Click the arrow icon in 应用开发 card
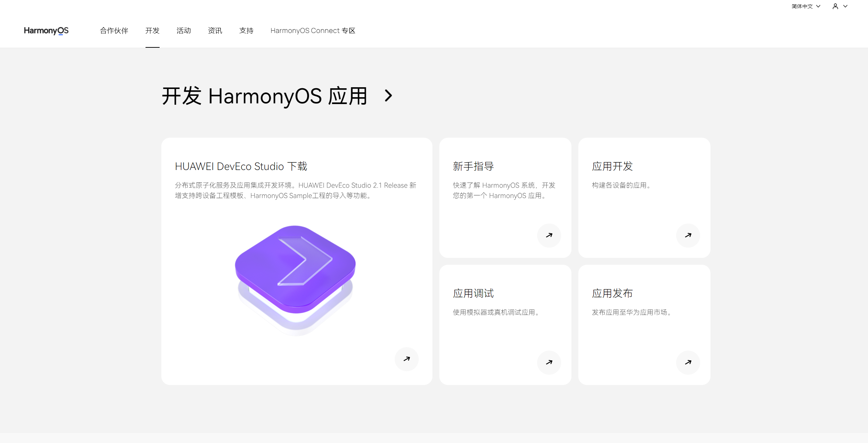 tap(688, 235)
